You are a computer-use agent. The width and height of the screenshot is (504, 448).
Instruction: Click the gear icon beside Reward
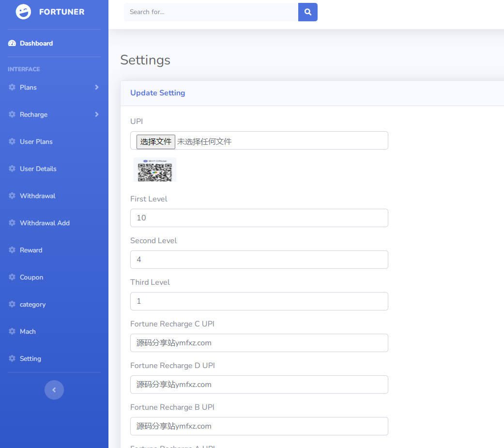tap(12, 250)
